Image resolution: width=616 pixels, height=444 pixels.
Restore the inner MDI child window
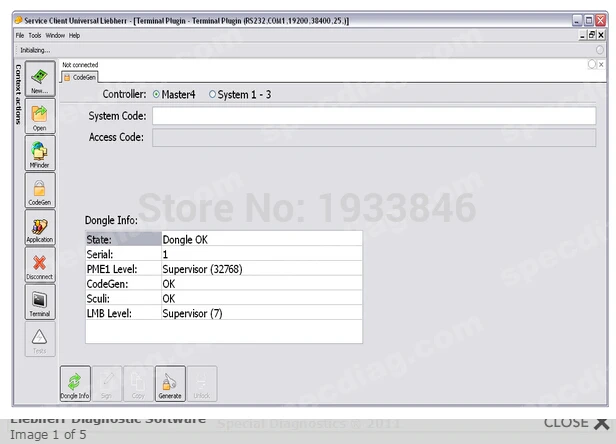[592, 35]
